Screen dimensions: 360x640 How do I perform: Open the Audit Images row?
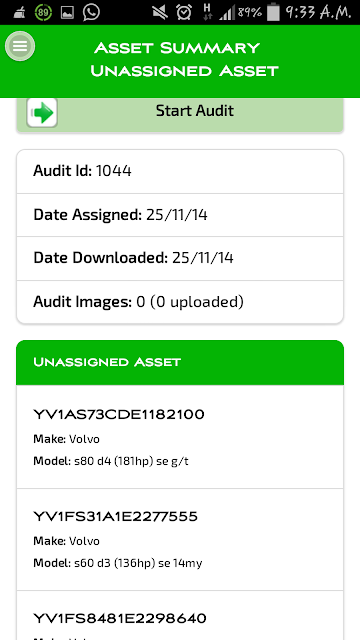(180, 302)
